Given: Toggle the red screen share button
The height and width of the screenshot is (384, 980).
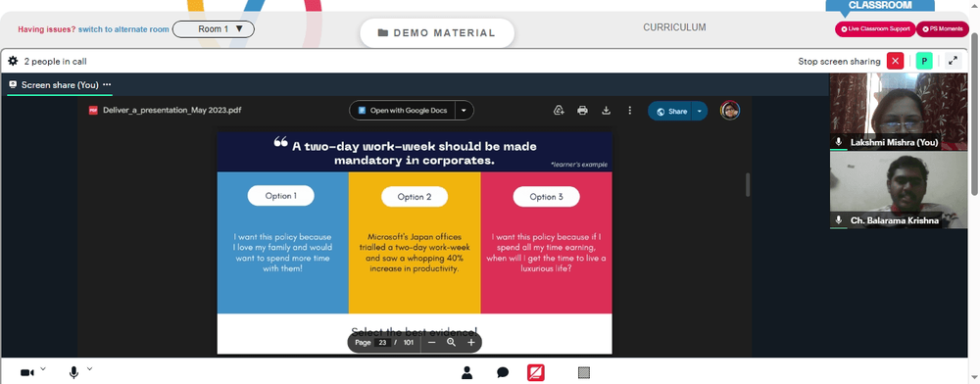Looking at the screenshot, I should pyautogui.click(x=536, y=373).
